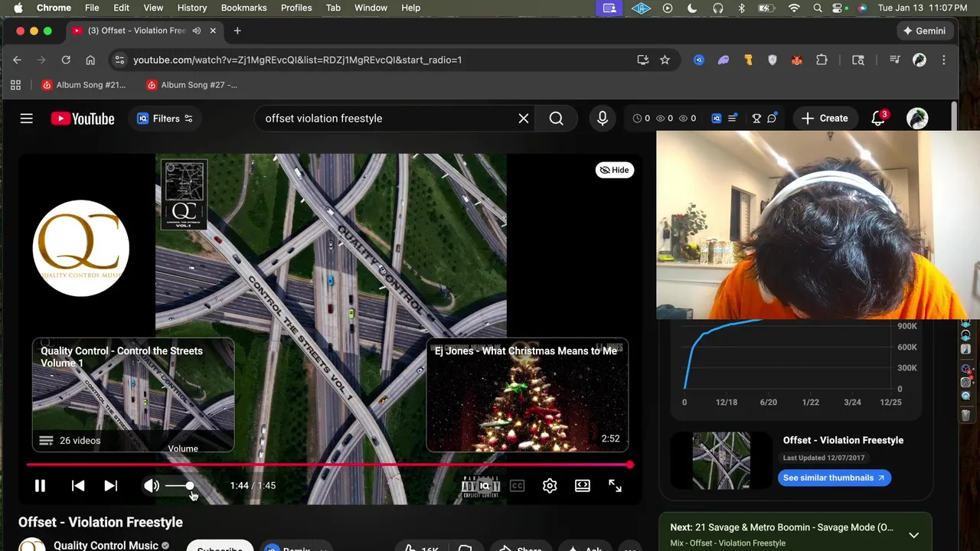This screenshot has height=551, width=980.
Task: Open the Bookmarks menu
Action: pos(243,8)
